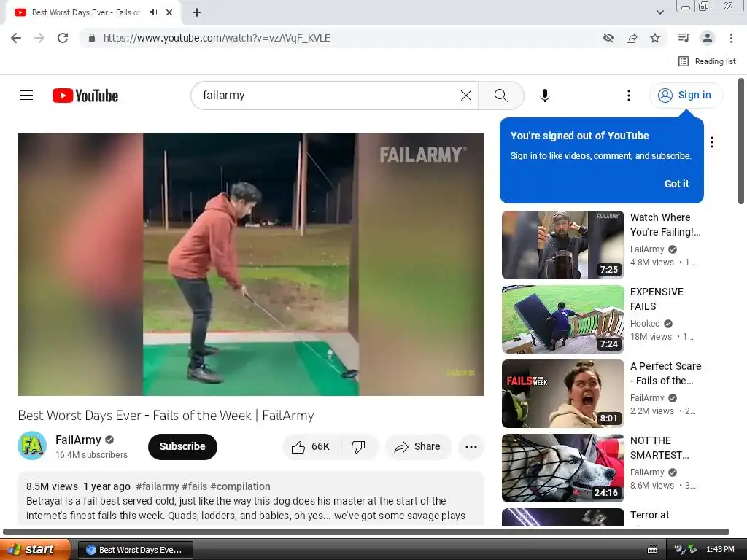Open Watch Where You're Failing title

click(x=665, y=225)
